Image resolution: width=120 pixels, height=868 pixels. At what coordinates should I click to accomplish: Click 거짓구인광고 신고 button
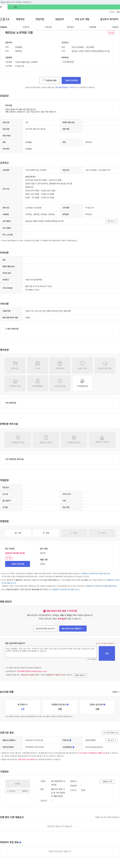111,733
